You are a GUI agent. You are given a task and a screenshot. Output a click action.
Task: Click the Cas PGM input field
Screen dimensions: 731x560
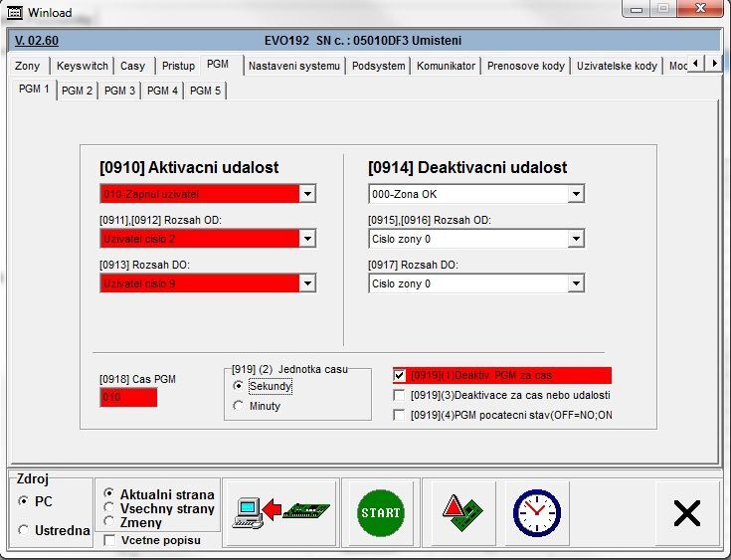point(128,398)
